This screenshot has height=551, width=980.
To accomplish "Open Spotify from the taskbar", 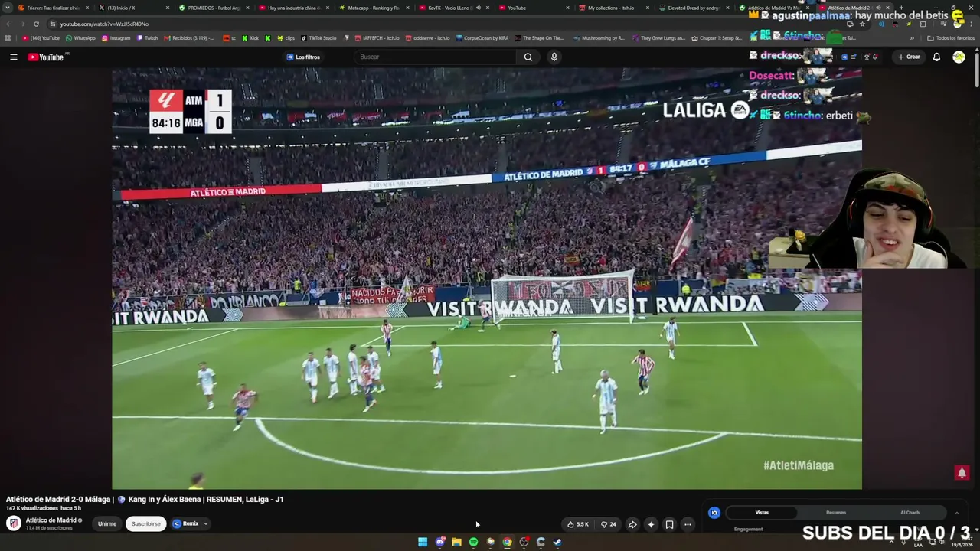I will pos(473,542).
